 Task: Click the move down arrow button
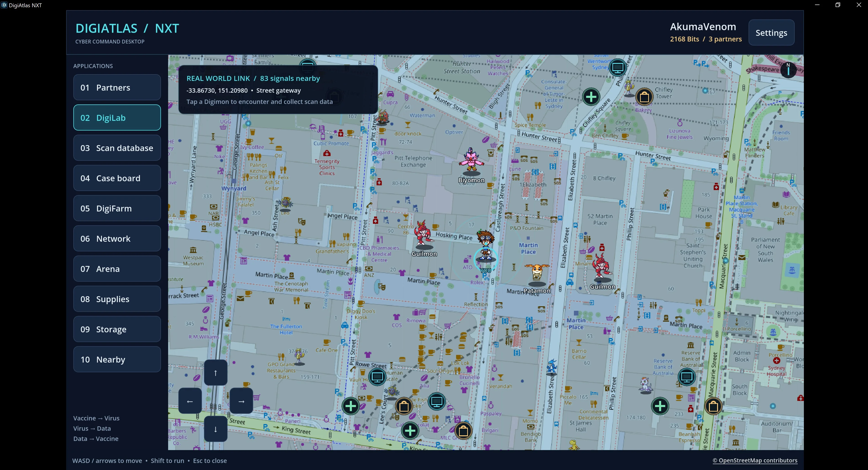216,429
